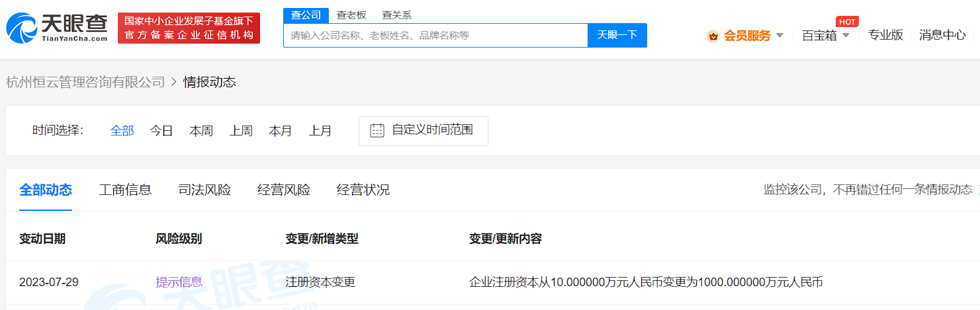The image size is (980, 310).
Task: Open the 会员服务 menu
Action: point(747,36)
